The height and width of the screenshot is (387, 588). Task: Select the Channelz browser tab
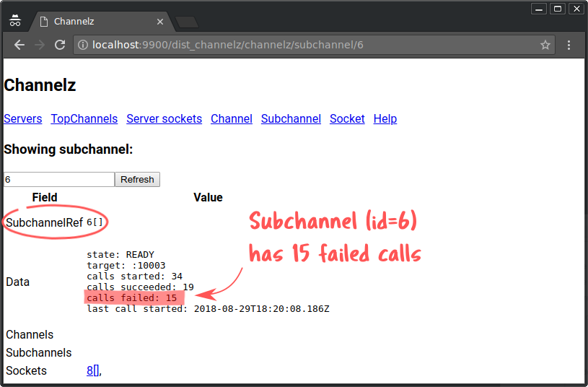(94, 22)
